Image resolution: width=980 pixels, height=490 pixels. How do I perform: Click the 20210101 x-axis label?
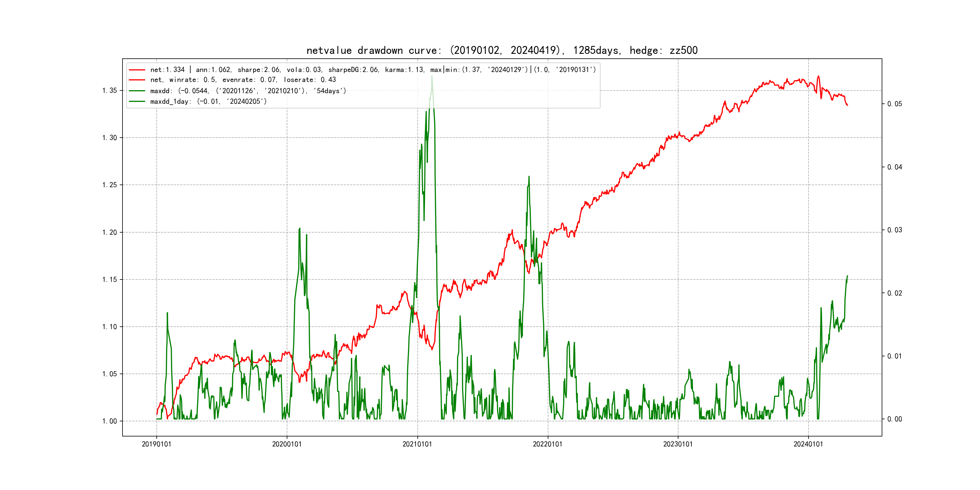click(417, 444)
